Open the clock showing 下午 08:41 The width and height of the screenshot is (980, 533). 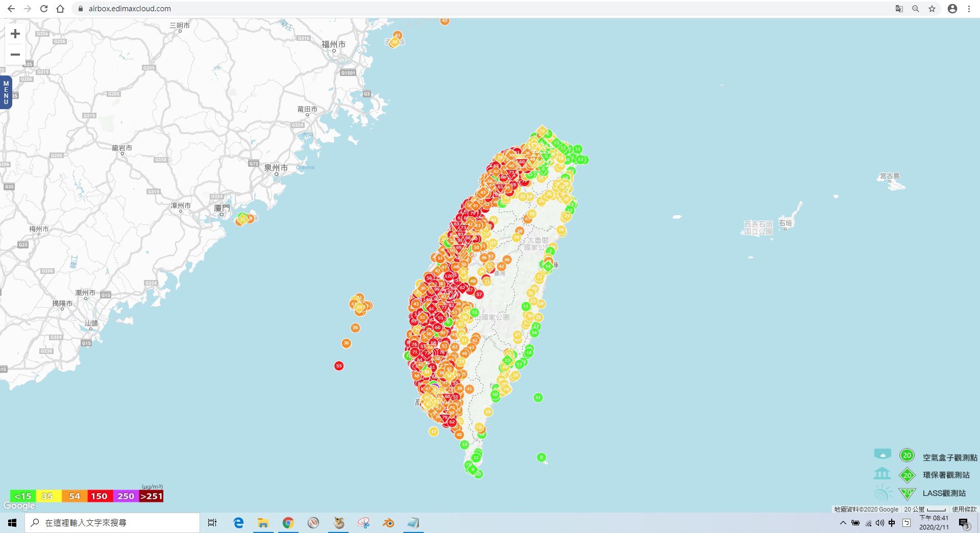934,523
